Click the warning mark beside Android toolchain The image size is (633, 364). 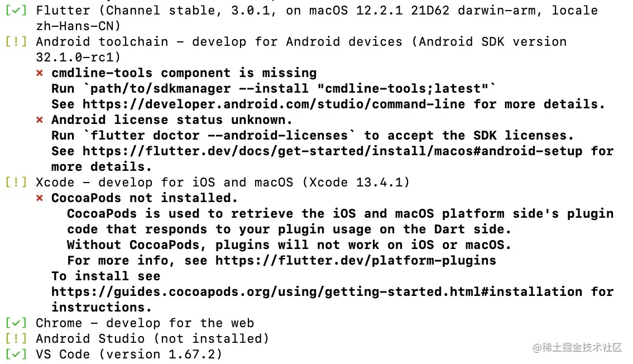[16, 41]
